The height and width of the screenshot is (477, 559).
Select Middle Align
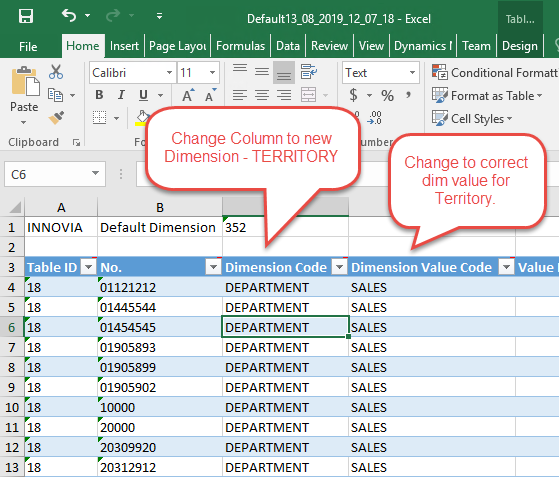click(262, 72)
